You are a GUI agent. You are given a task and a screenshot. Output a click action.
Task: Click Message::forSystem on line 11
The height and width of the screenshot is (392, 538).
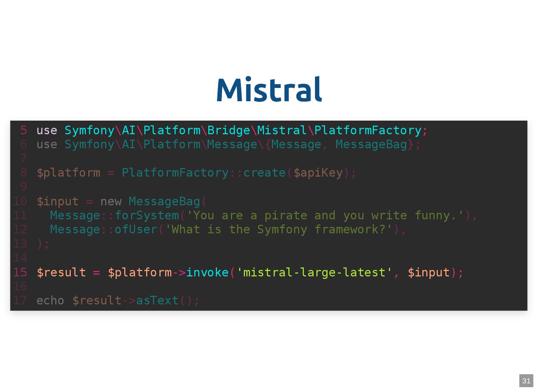click(x=115, y=215)
